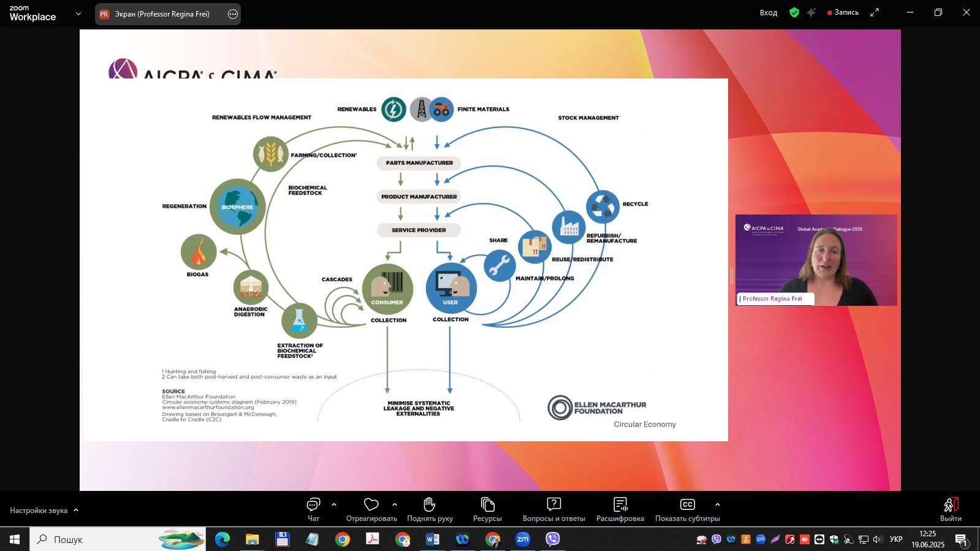Screen dimensions: 980x551
Task: Open Windows Security from the tray
Action: (x=834, y=539)
